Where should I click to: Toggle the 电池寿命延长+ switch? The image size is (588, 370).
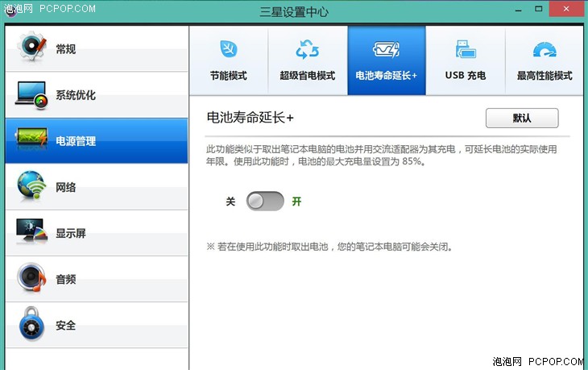point(265,202)
